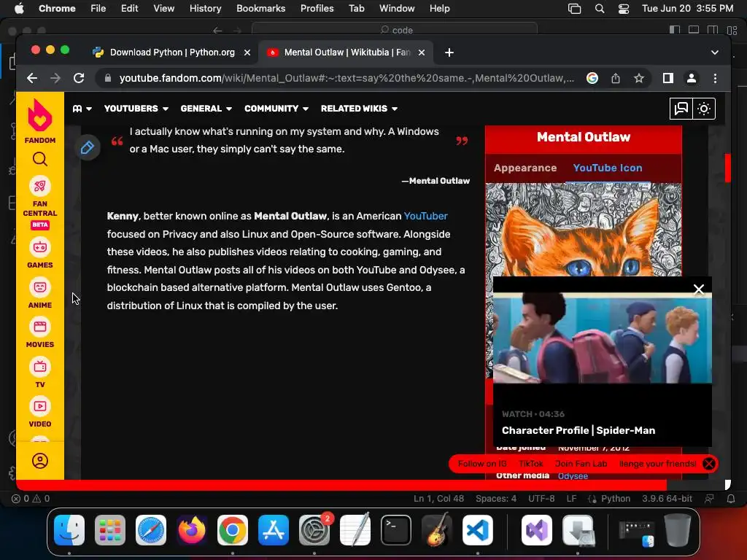747x560 pixels.
Task: Click the Chrome forward arrow
Action: click(55, 78)
